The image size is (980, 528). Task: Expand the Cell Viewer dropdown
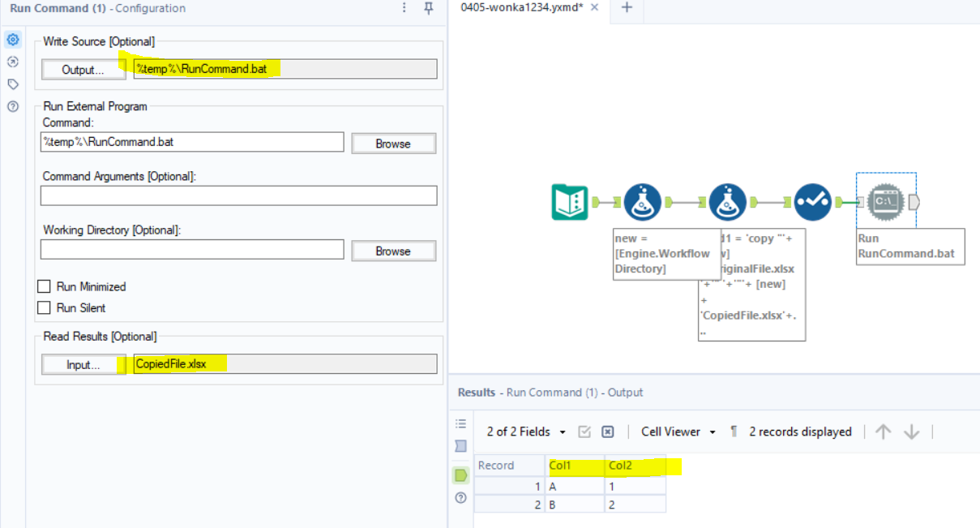tap(678, 431)
